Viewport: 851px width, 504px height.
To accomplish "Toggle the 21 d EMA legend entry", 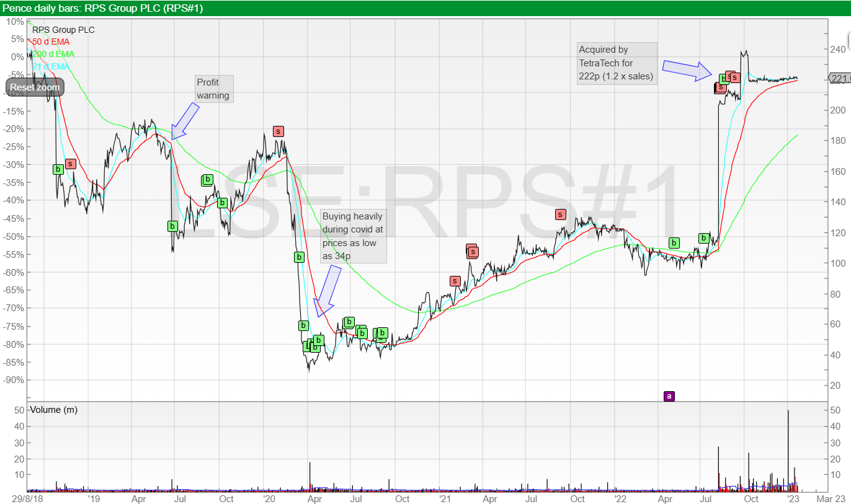I will point(51,66).
